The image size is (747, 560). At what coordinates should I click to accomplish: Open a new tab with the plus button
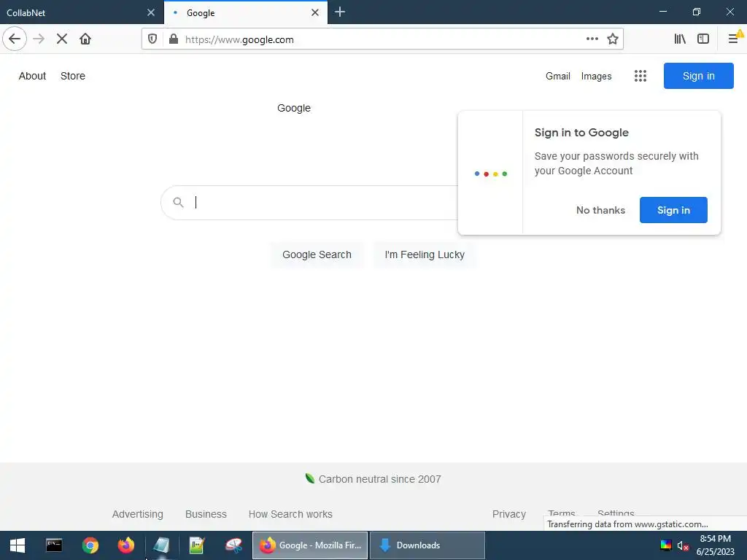pos(340,12)
